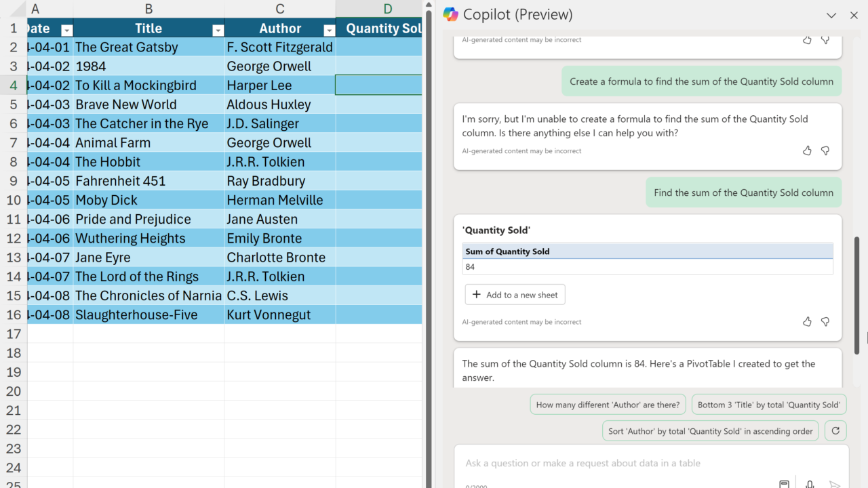Select the "Moby Dick" cell
Screen dimensions: 868x488
(x=149, y=200)
